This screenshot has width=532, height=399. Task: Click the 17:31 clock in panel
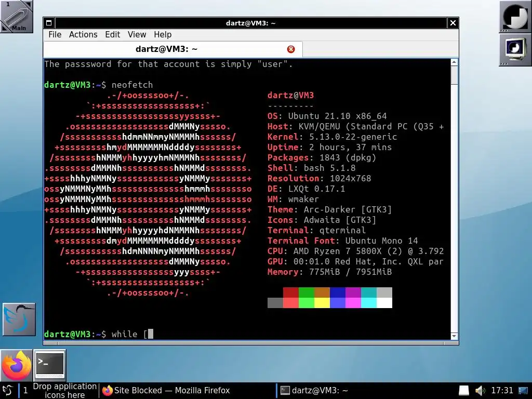coord(502,390)
